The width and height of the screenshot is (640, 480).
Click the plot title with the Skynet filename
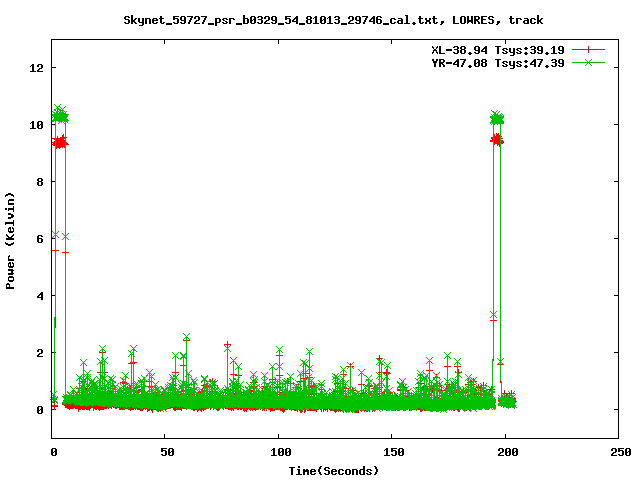point(333,19)
